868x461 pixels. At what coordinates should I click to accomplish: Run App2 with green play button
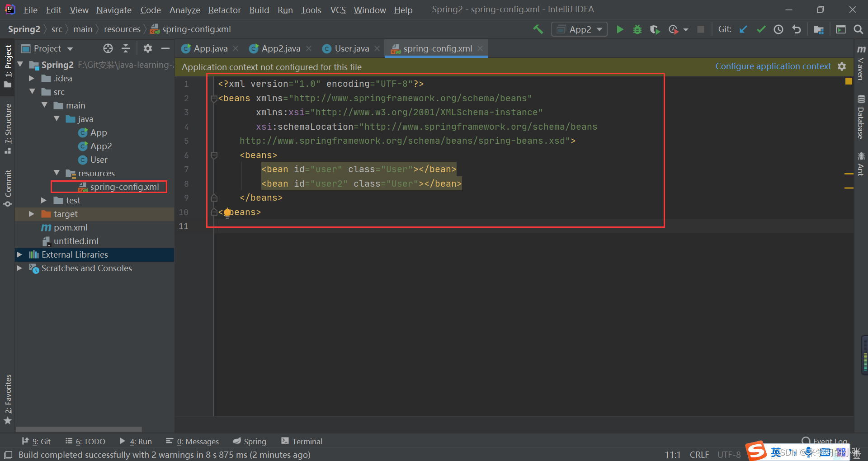[620, 29]
